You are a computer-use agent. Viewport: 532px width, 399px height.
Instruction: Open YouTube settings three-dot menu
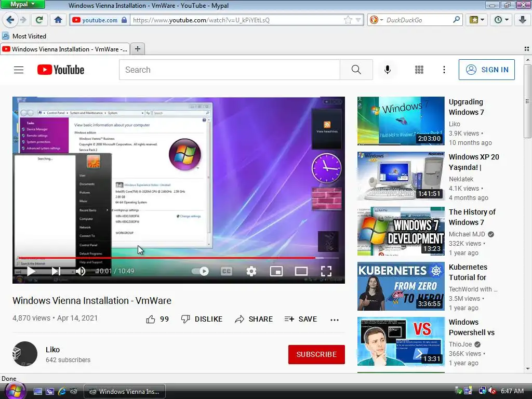point(444,70)
